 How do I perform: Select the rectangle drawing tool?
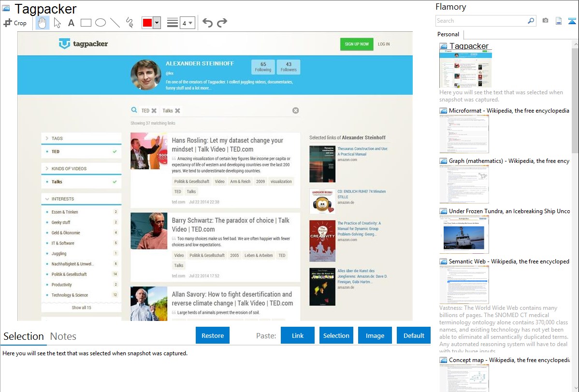(86, 23)
